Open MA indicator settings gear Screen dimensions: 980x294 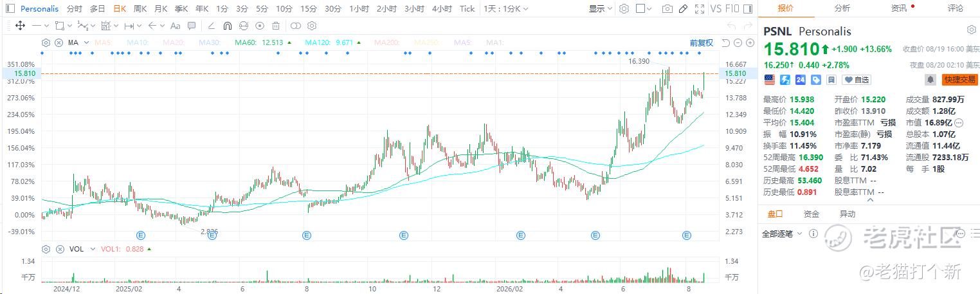tap(46, 42)
